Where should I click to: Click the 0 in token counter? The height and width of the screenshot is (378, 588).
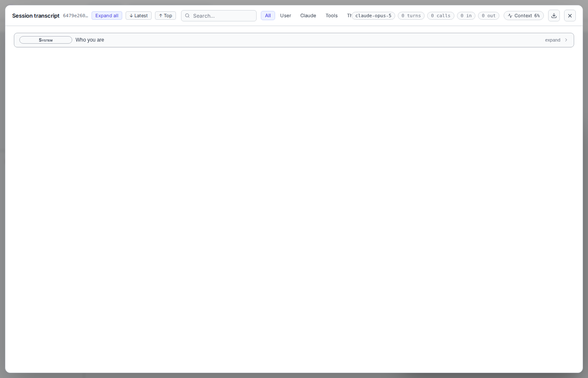coord(466,16)
